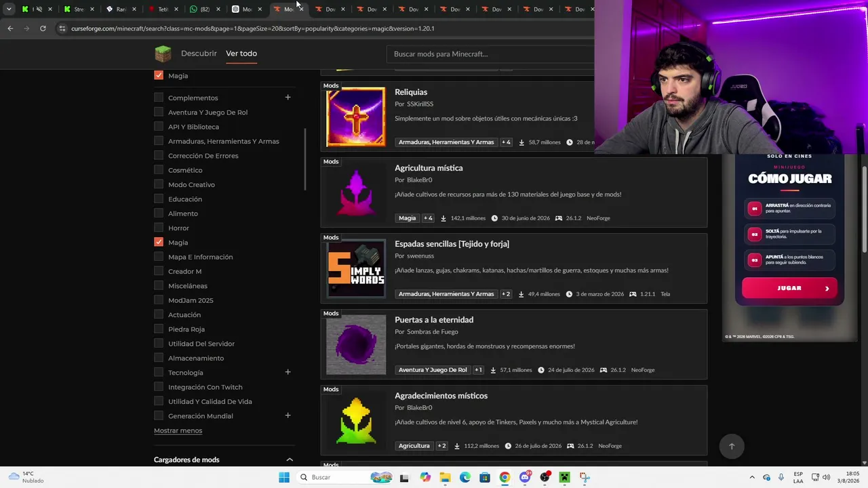Viewport: 868px width, 488px height.
Task: Show the +1 extra tag on Puertas a la eternidad
Action: tap(478, 370)
